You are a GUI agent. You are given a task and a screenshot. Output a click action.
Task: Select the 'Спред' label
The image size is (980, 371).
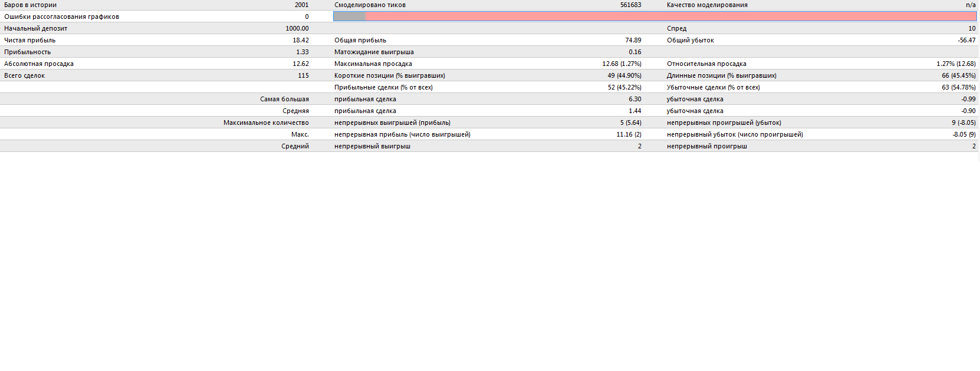click(x=676, y=28)
